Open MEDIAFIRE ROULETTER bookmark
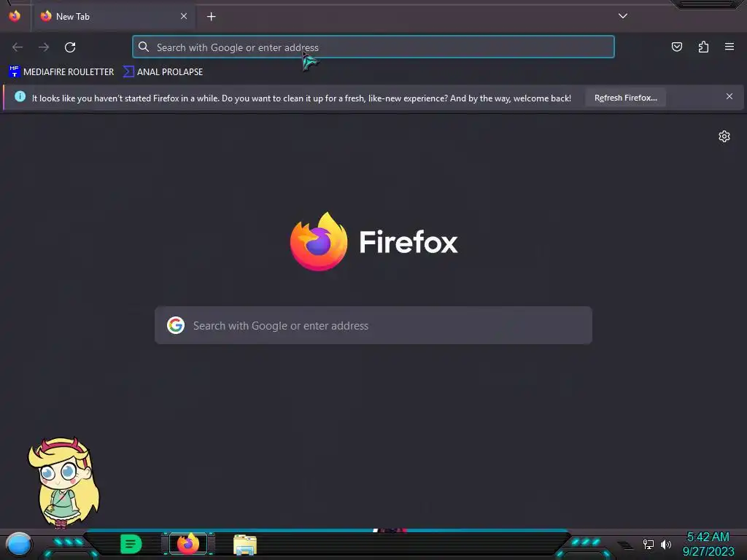Viewport: 747px width, 560px height. coord(61,72)
